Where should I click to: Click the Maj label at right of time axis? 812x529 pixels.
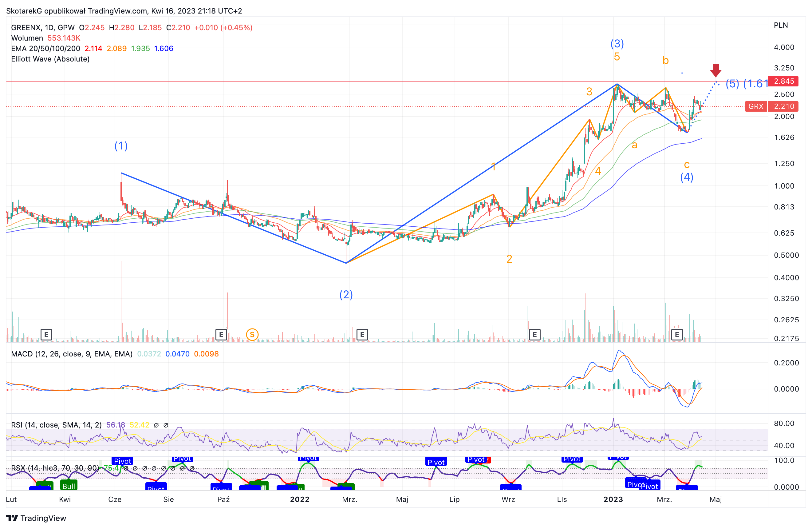tap(715, 499)
